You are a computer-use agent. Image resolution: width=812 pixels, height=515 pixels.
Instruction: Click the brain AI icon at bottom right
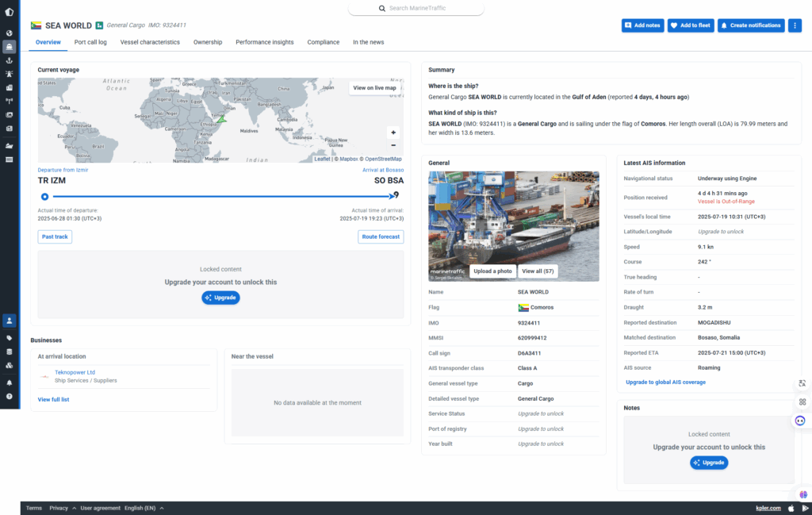click(803, 495)
